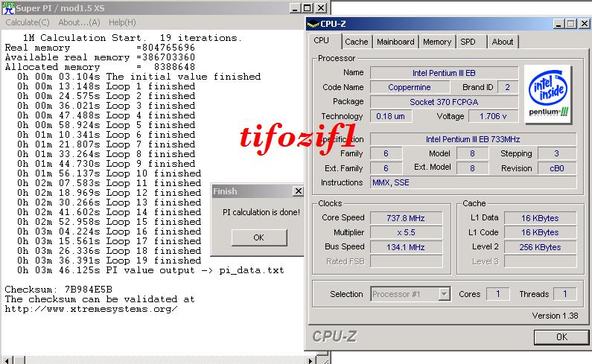Click the Brand ID value '2'
Screen dimensions: 592x364
click(x=508, y=87)
